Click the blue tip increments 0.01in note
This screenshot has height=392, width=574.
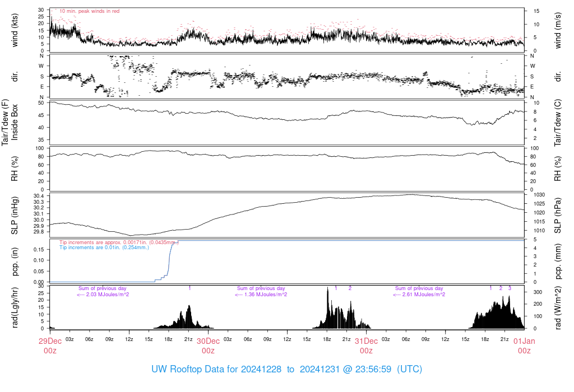click(104, 247)
